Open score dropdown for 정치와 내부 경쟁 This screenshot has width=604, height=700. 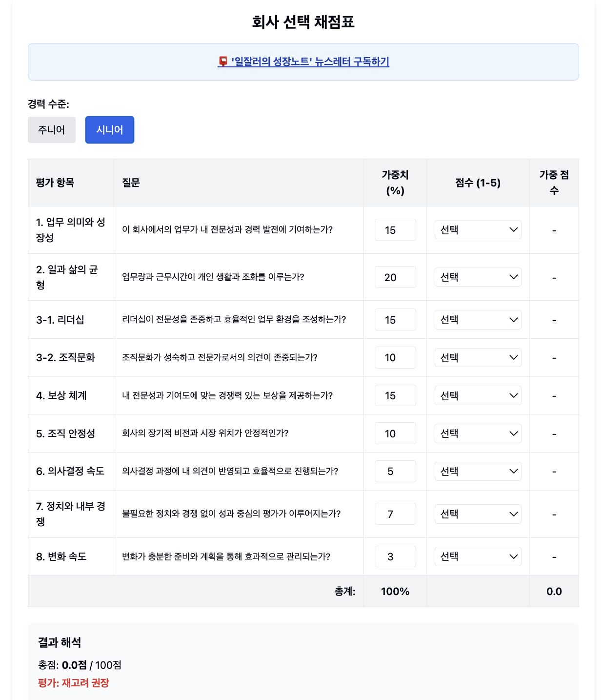click(x=477, y=514)
